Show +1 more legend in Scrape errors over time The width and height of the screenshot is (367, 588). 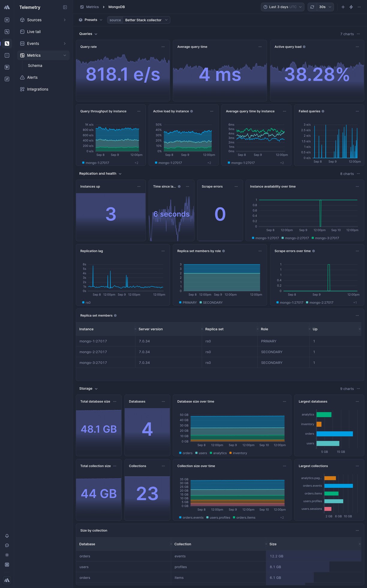[x=355, y=303]
